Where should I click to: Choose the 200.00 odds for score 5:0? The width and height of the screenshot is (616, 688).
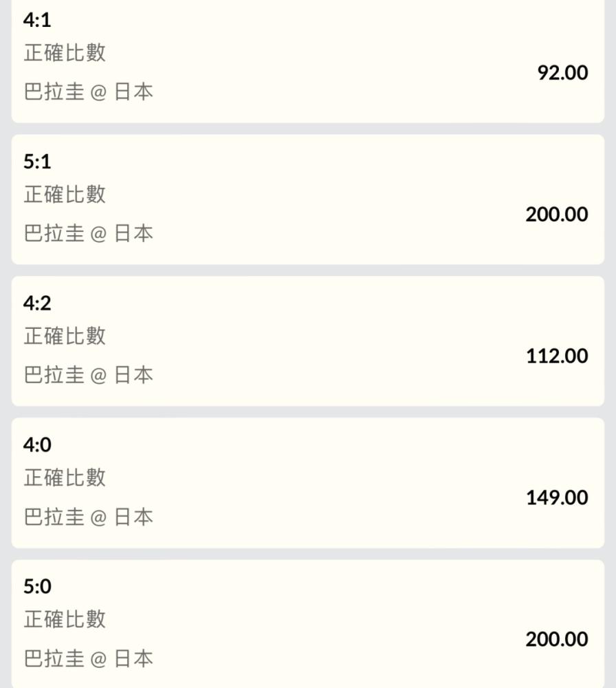coord(557,640)
